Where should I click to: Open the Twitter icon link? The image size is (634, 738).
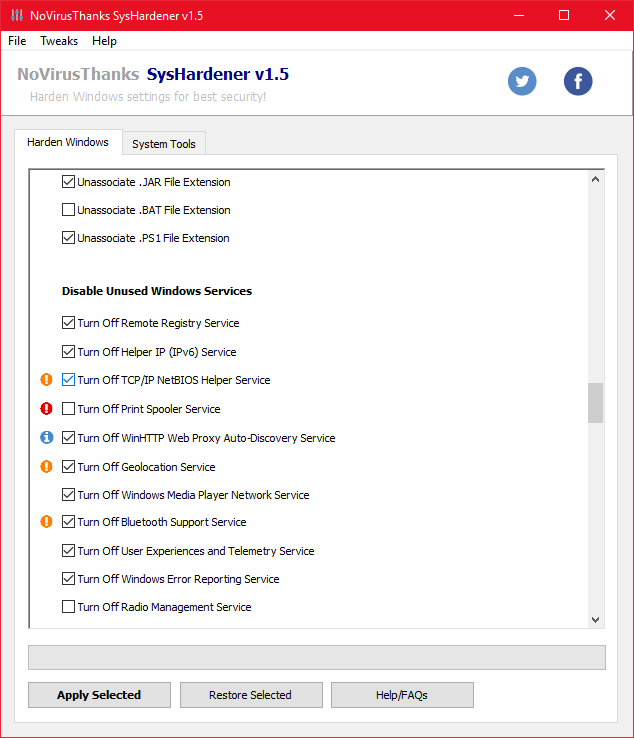(x=522, y=81)
